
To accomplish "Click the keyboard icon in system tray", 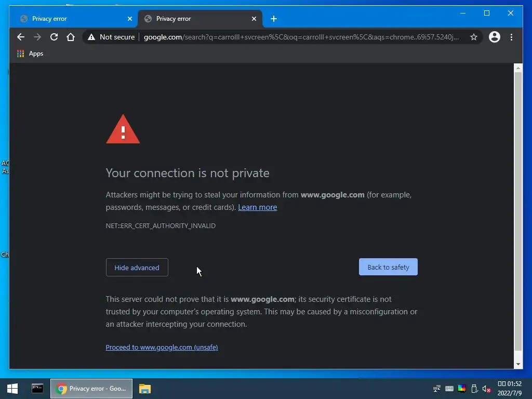I will click(x=449, y=389).
